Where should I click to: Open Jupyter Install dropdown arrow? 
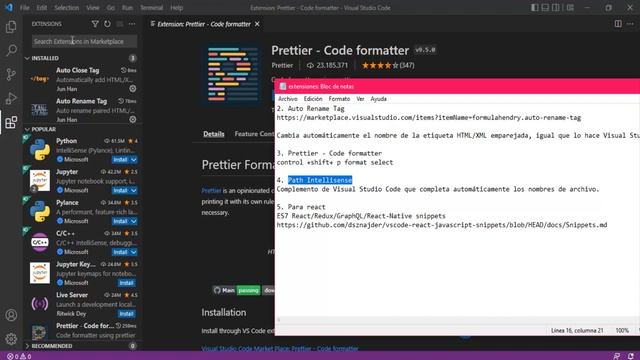133,191
